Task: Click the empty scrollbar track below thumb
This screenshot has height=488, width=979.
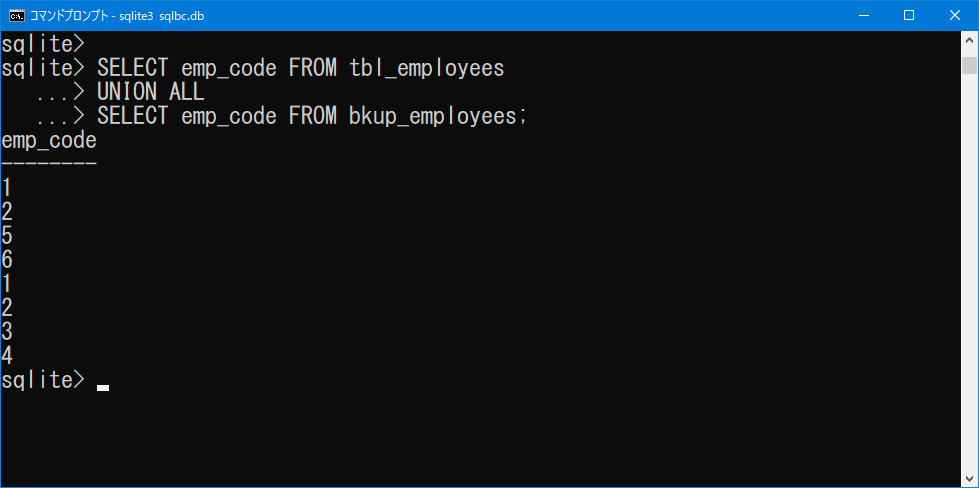Action: coord(969,271)
